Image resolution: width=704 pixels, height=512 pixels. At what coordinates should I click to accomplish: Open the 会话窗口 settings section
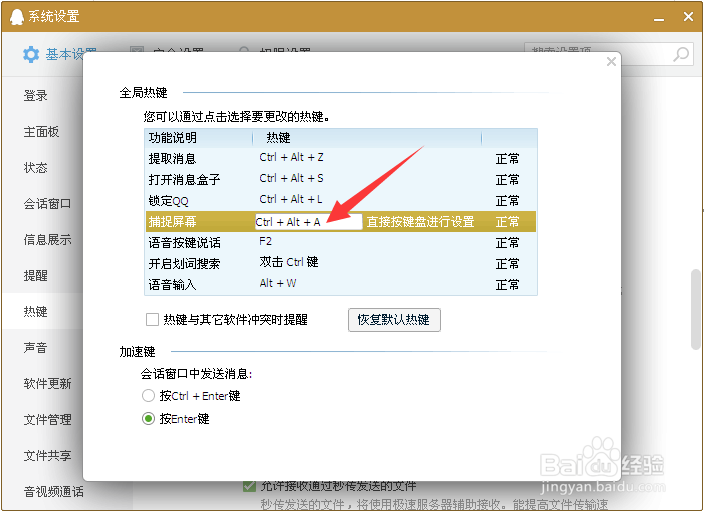pyautogui.click(x=47, y=203)
